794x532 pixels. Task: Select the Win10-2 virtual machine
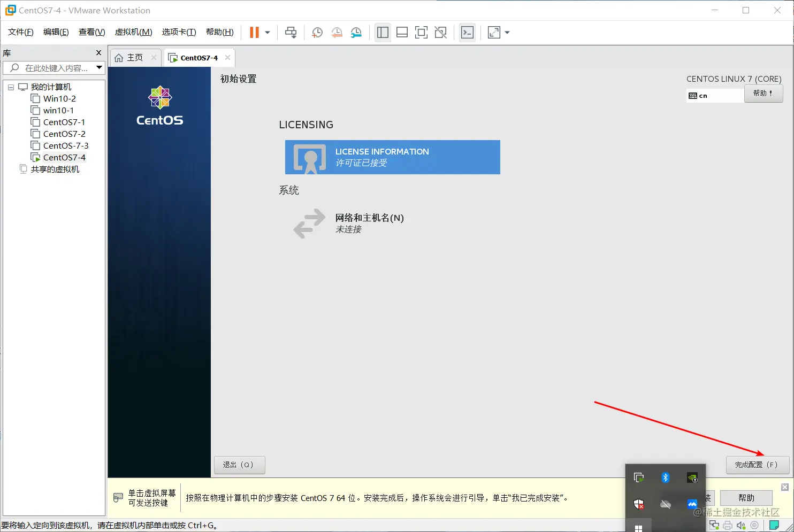59,98
